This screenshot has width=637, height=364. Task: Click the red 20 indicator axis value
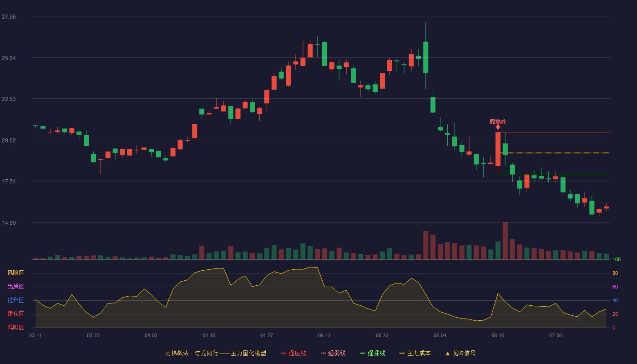click(615, 314)
